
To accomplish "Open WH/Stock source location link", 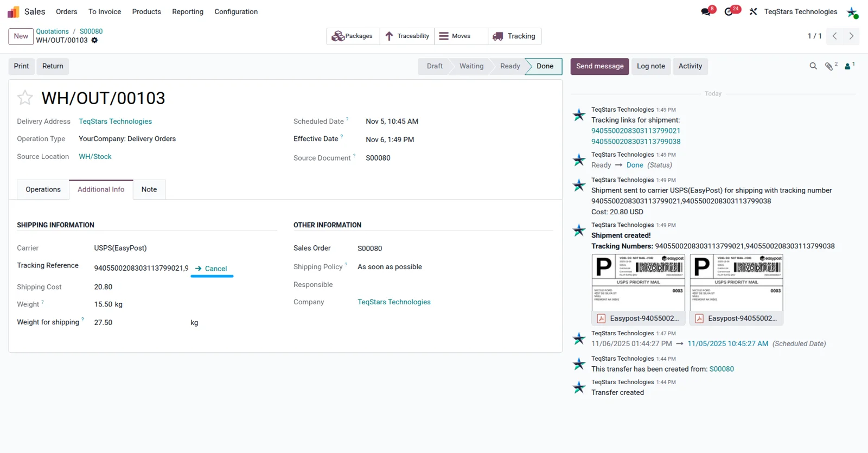I will point(95,157).
